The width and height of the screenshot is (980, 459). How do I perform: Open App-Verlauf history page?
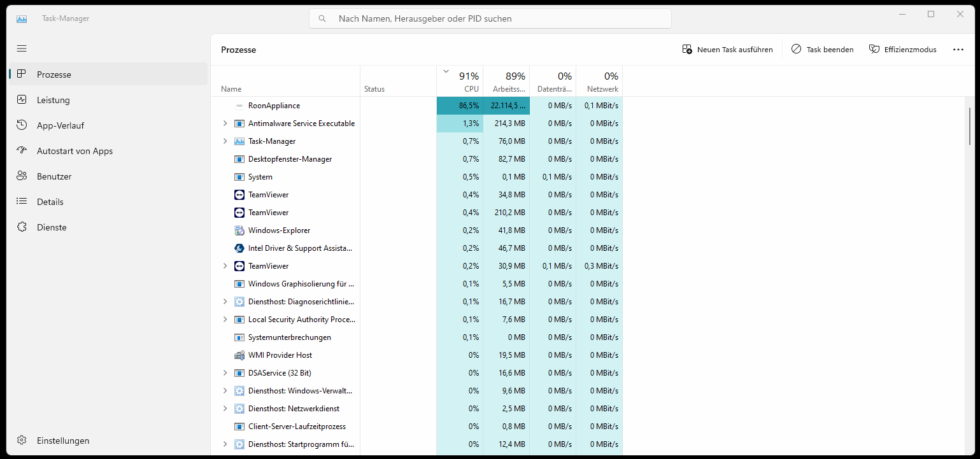(x=60, y=125)
